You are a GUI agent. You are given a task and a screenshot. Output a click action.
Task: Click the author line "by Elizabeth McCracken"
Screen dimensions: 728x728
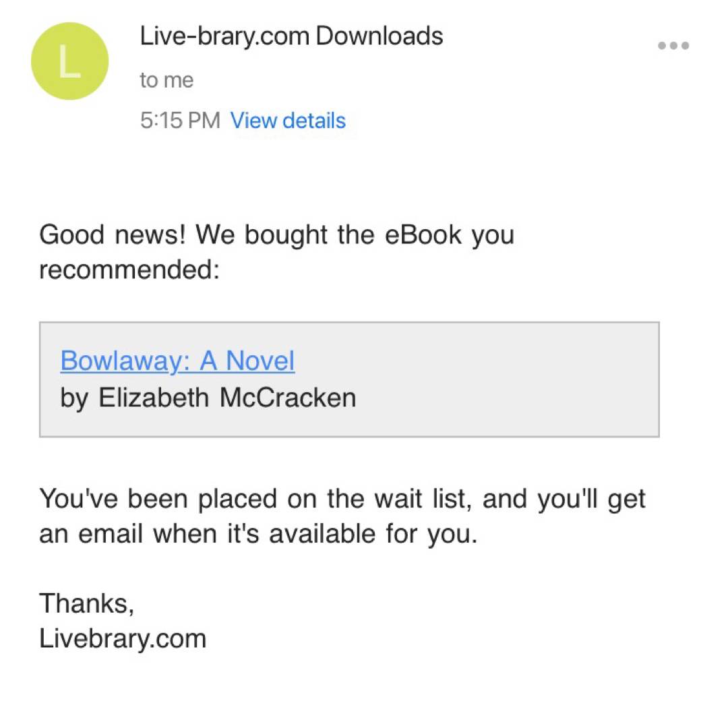(208, 398)
